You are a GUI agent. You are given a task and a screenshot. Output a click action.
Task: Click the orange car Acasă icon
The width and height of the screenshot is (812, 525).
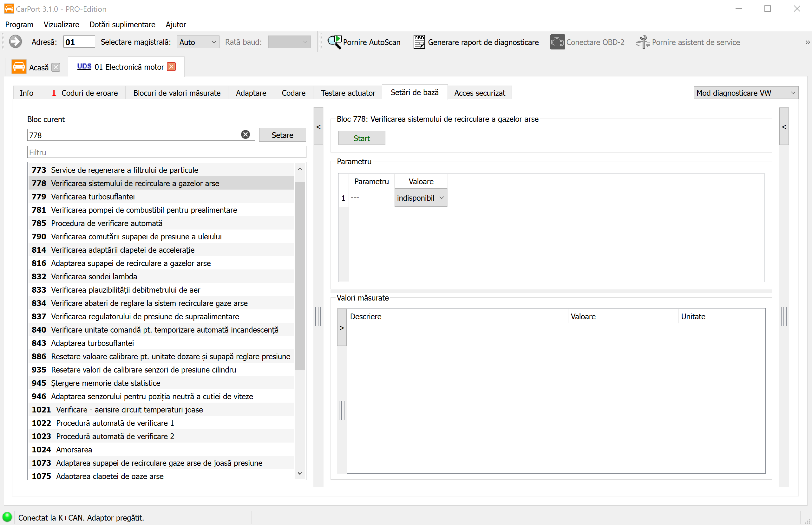coord(19,67)
